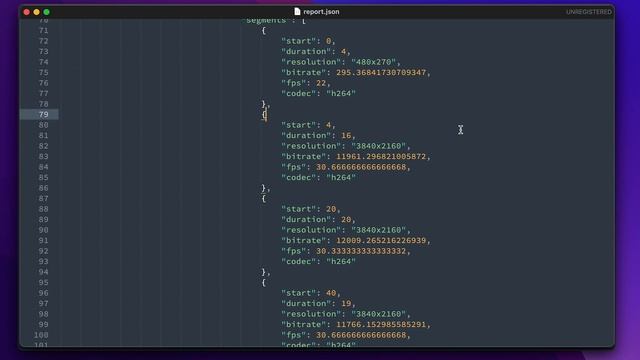
Task: Click fps value on line 100
Action: [361, 336]
